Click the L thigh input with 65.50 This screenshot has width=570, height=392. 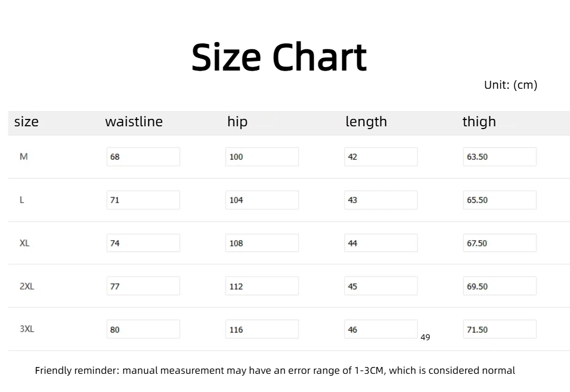point(499,200)
